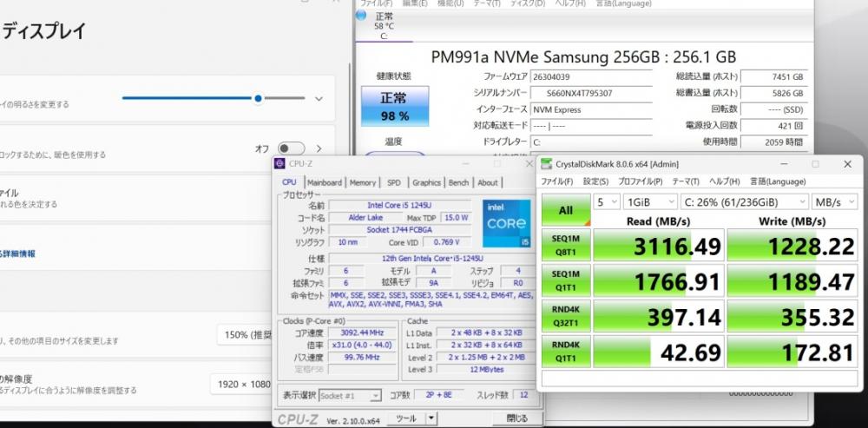Click the socket value Socket 1744 FCBGA

399,230
